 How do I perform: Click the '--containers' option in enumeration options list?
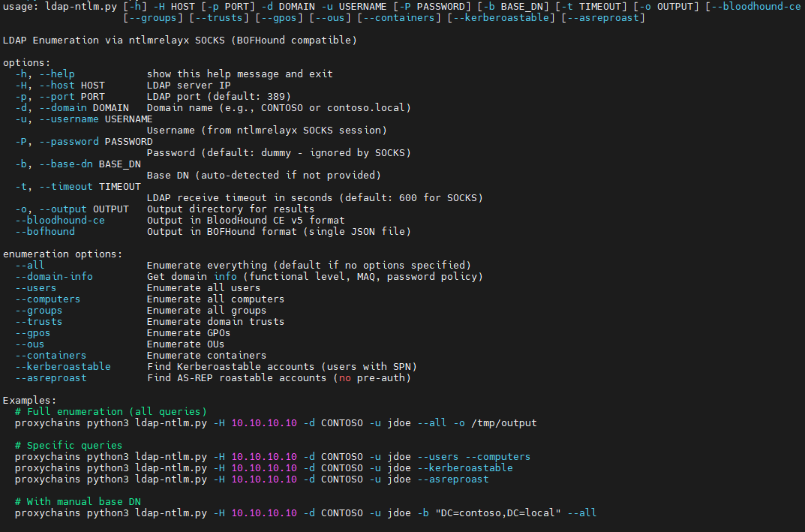(x=51, y=356)
